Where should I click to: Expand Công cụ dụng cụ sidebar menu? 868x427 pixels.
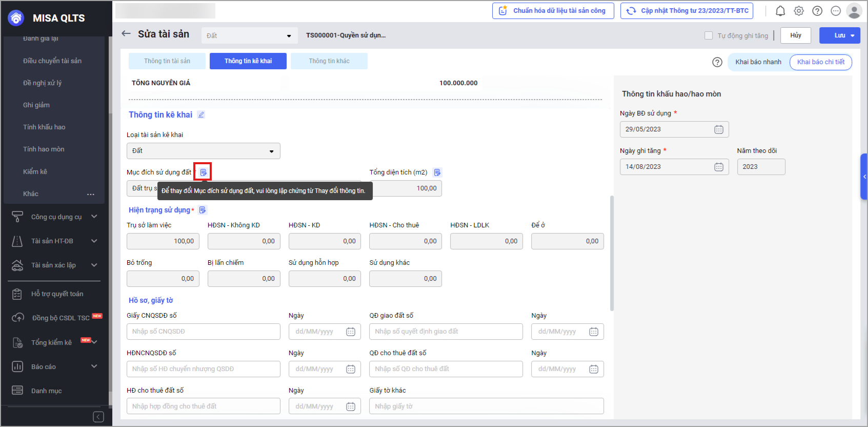point(55,217)
